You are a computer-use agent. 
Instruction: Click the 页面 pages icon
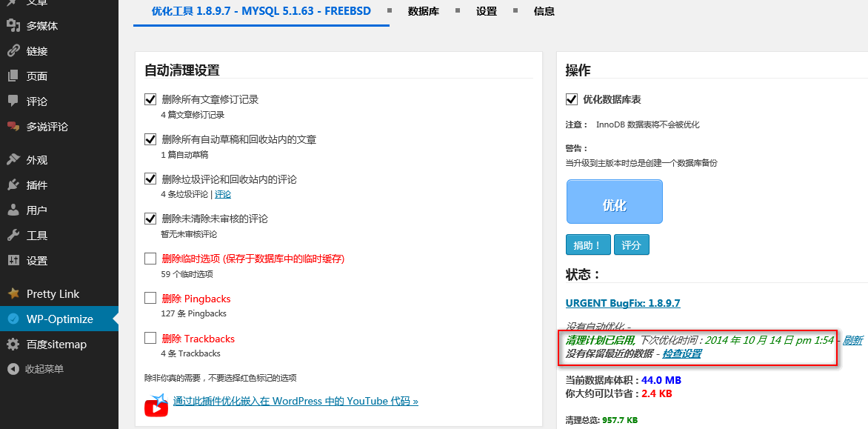[13, 76]
